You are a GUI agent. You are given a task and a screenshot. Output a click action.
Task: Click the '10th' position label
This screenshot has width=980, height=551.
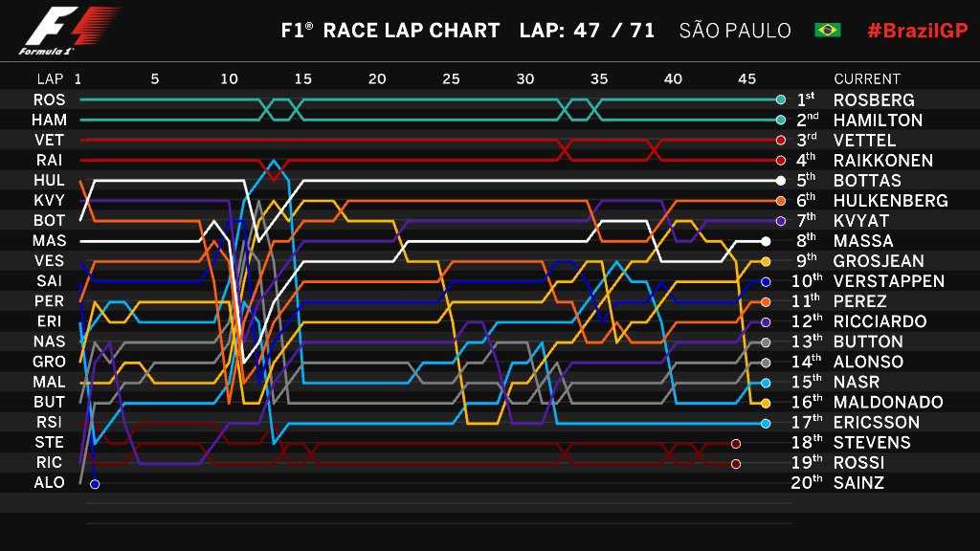tap(807, 280)
